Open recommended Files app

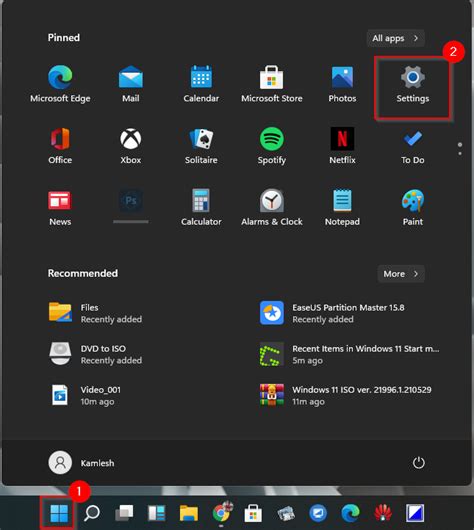tap(95, 313)
